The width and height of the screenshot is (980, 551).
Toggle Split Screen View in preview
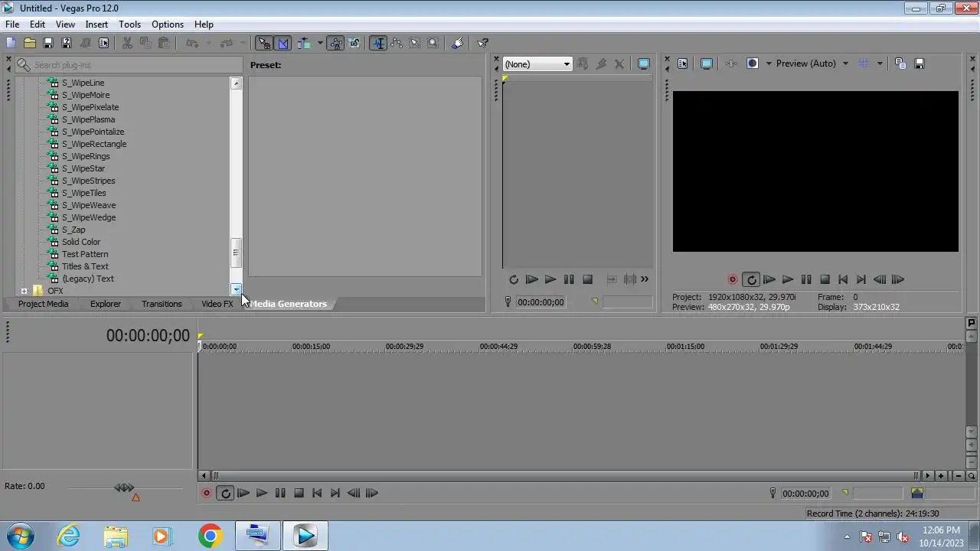tap(752, 64)
